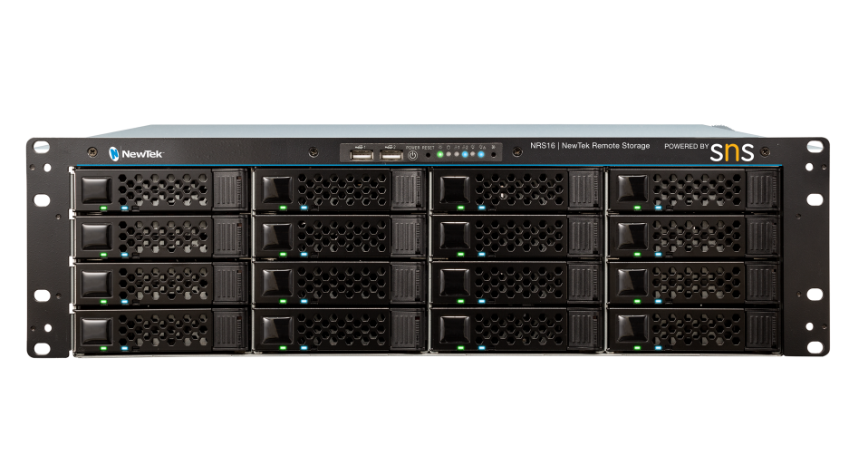868x465 pixels.
Task: Click the USB 2 port
Action: [x=391, y=156]
